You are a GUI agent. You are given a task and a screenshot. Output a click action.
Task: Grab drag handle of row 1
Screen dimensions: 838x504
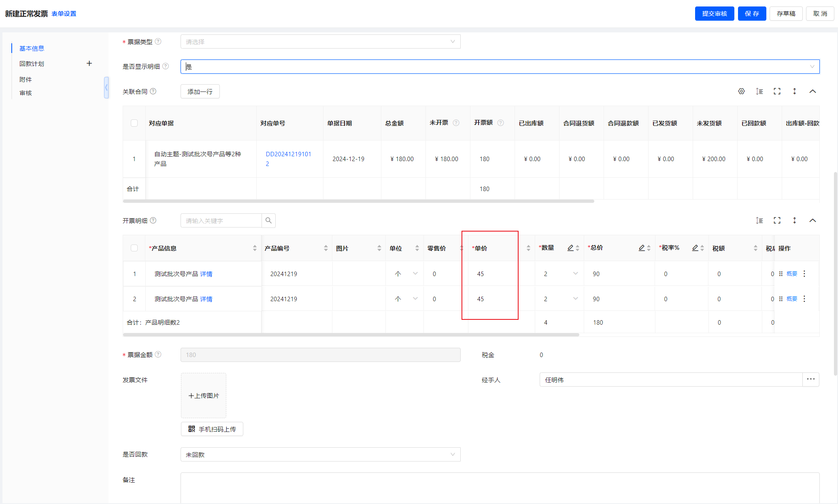coord(781,274)
